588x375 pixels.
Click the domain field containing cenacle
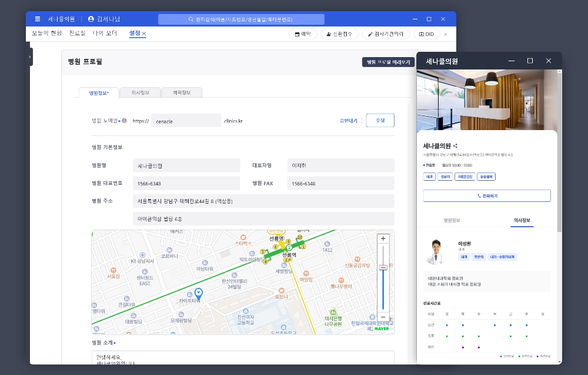[186, 121]
